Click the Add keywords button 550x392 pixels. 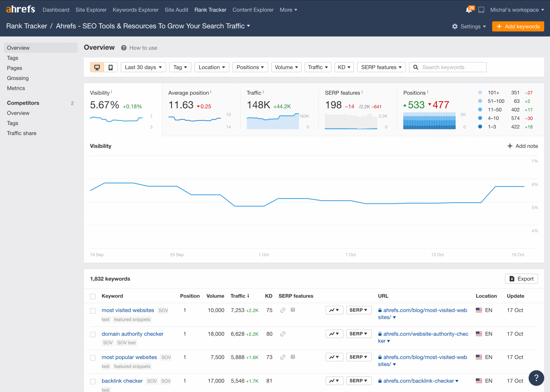[518, 27]
